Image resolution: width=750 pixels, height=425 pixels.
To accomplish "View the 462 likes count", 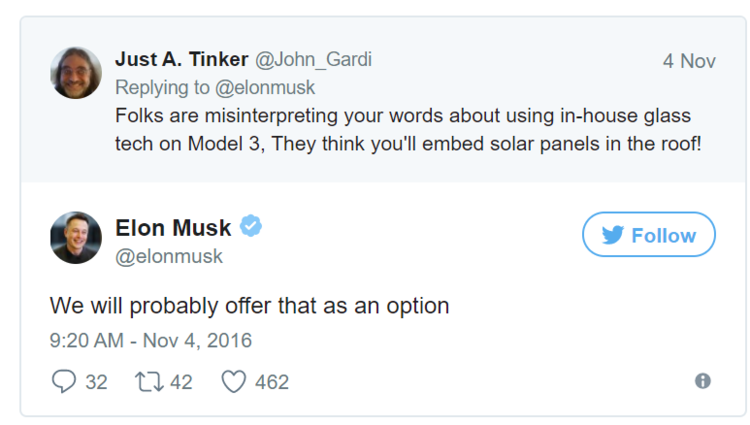I will [272, 382].
